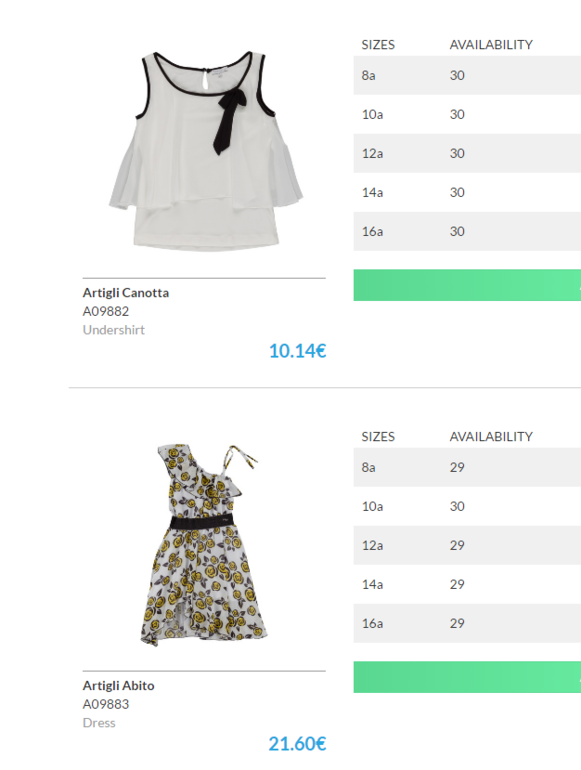The image size is (581, 770).
Task: Select the 8a row with availability 29
Action: coord(467,467)
